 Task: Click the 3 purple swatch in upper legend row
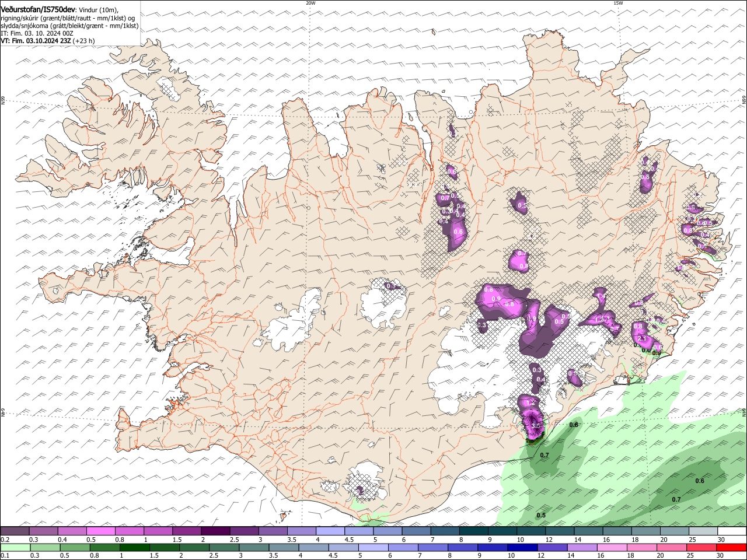click(x=273, y=531)
